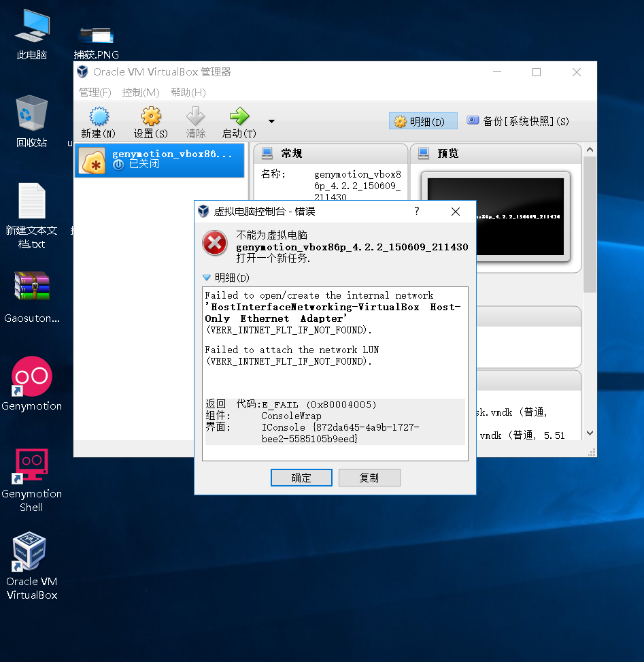This screenshot has height=662, width=644.
Task: Click the VM OS type icon in list
Action: (92, 161)
